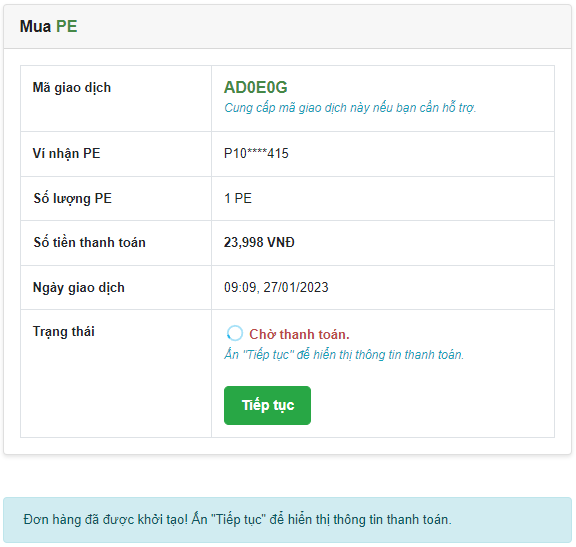Click the 1 PE quantity value
576x547 pixels.
click(238, 198)
